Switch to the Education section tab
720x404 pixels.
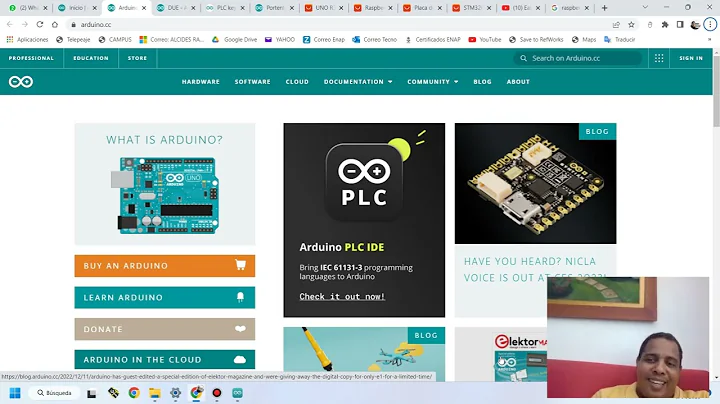(x=91, y=58)
